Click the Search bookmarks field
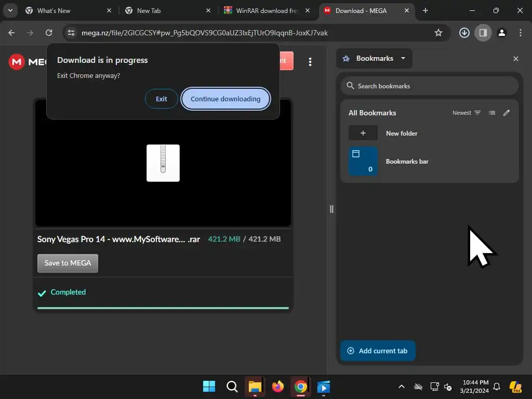The image size is (532, 399). click(430, 86)
